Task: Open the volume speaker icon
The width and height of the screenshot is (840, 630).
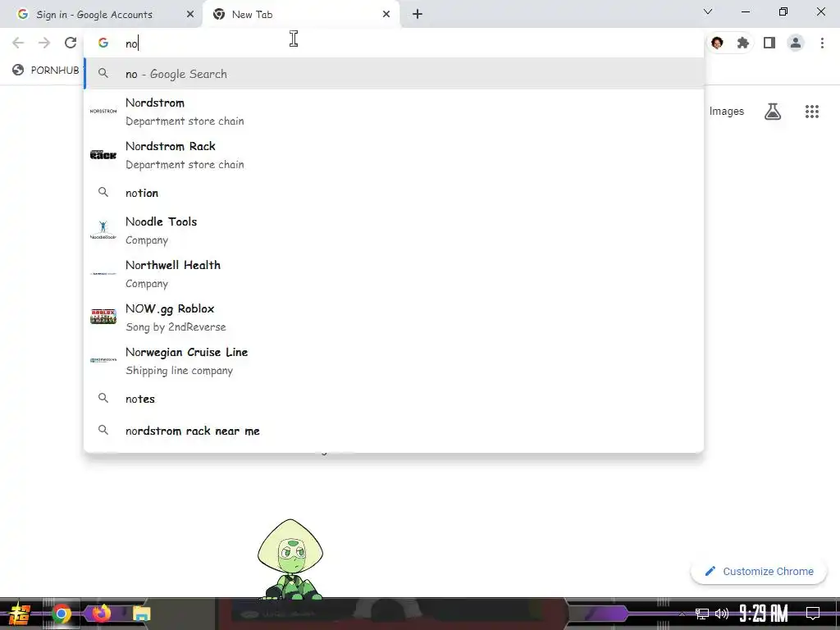Action: click(722, 614)
